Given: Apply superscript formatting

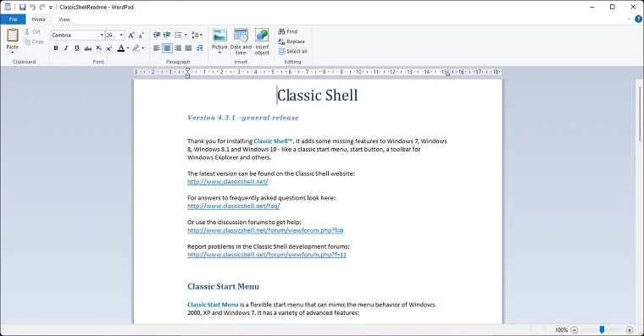Looking at the screenshot, I should pyautogui.click(x=108, y=48).
